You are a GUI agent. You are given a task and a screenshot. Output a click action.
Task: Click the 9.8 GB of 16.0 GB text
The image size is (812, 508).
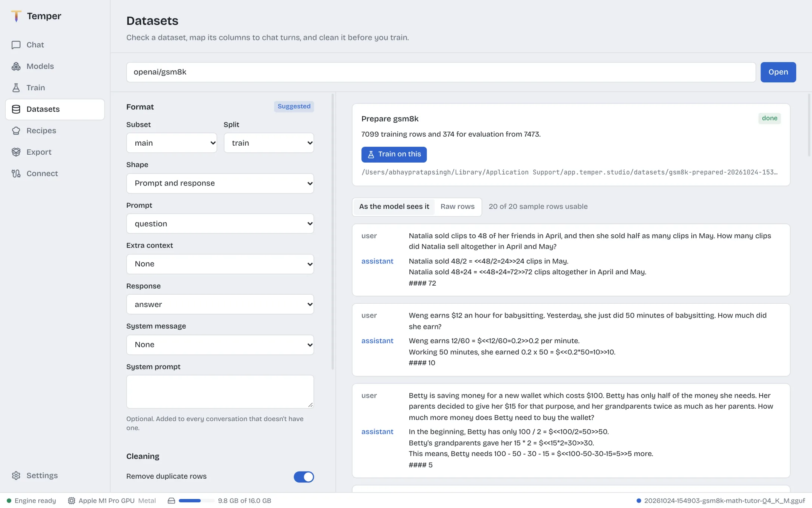[244, 501]
